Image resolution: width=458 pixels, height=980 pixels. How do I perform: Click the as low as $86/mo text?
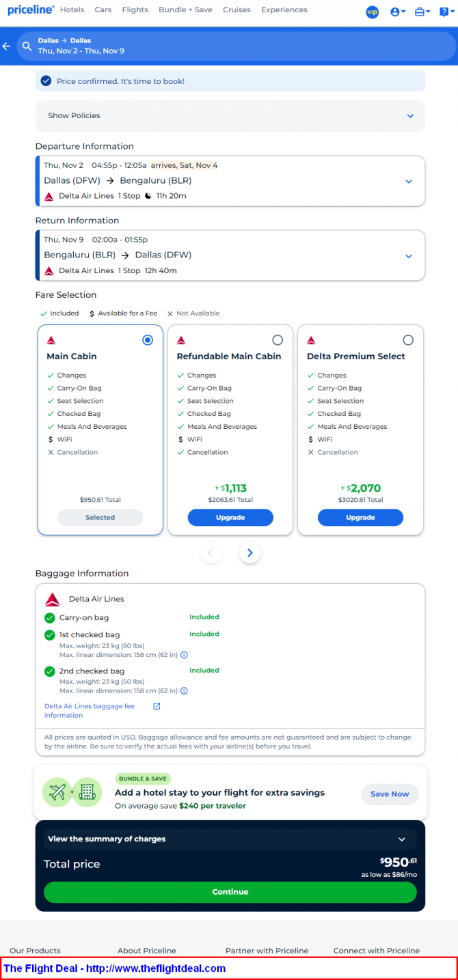(389, 874)
